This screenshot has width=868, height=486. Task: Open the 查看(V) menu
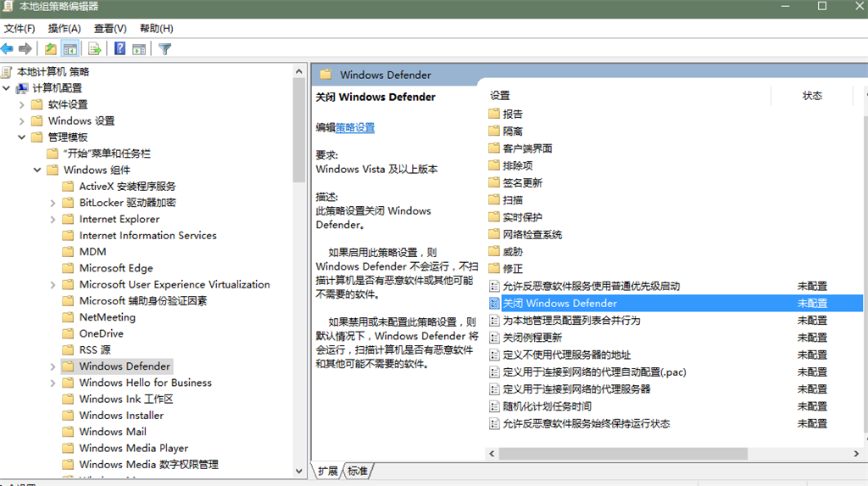coord(110,28)
